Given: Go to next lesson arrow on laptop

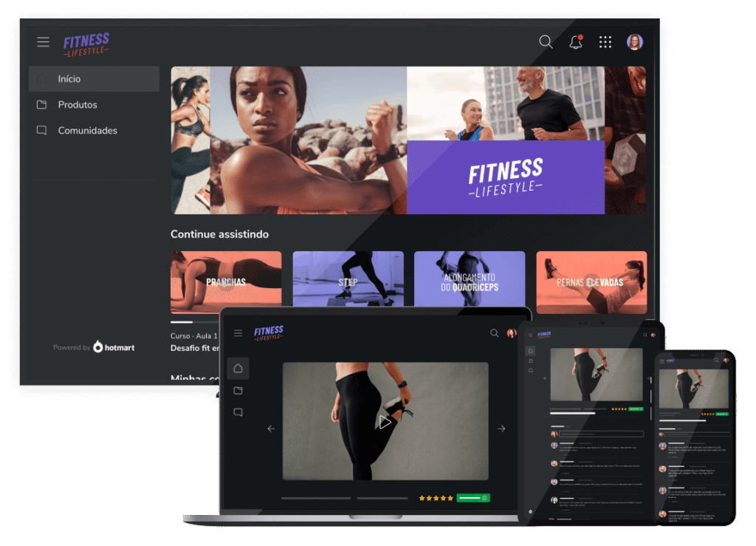Looking at the screenshot, I should (x=501, y=429).
